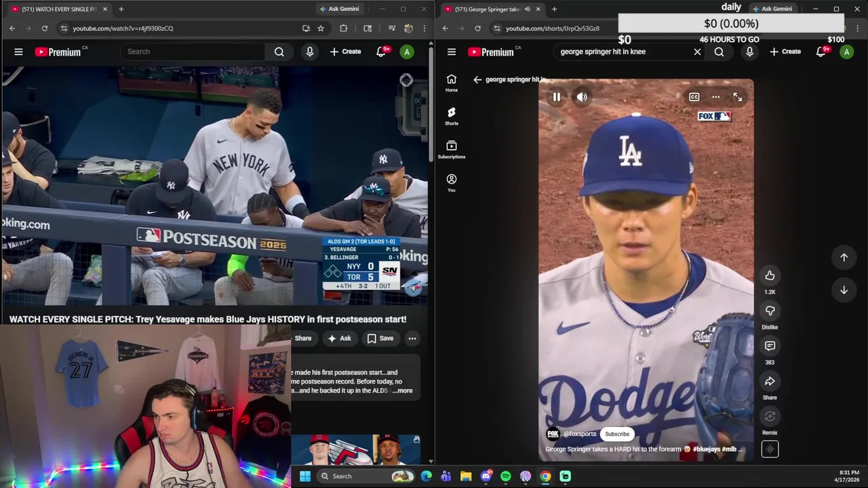Pause the Dodgers short video
Viewport: 868px width, 488px height.
coord(556,97)
